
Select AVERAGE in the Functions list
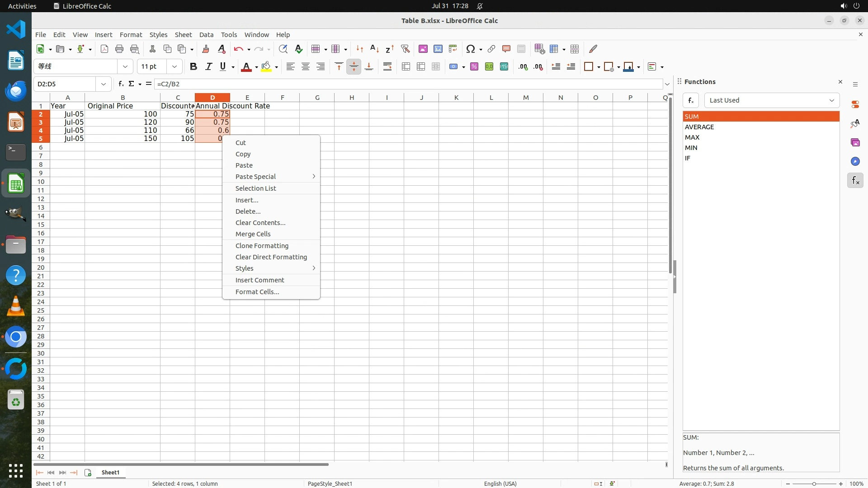point(699,127)
